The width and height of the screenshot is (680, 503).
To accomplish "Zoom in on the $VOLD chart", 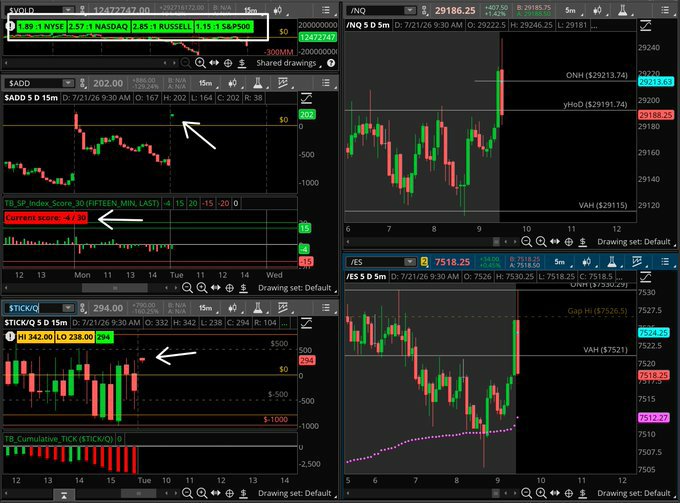I will (200, 63).
